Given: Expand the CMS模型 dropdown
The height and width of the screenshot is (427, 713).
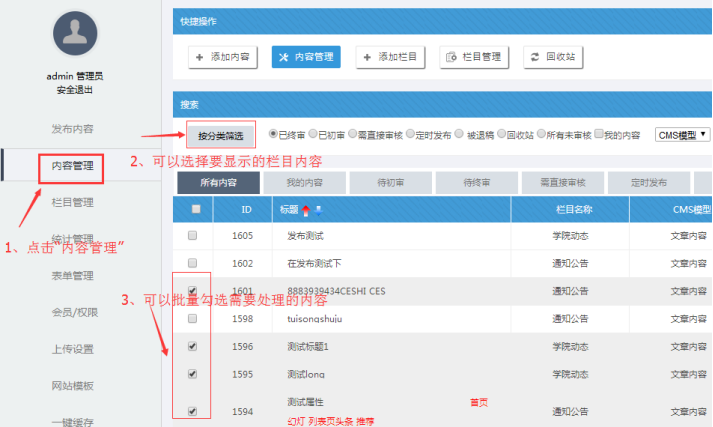Looking at the screenshot, I should pos(682,134).
